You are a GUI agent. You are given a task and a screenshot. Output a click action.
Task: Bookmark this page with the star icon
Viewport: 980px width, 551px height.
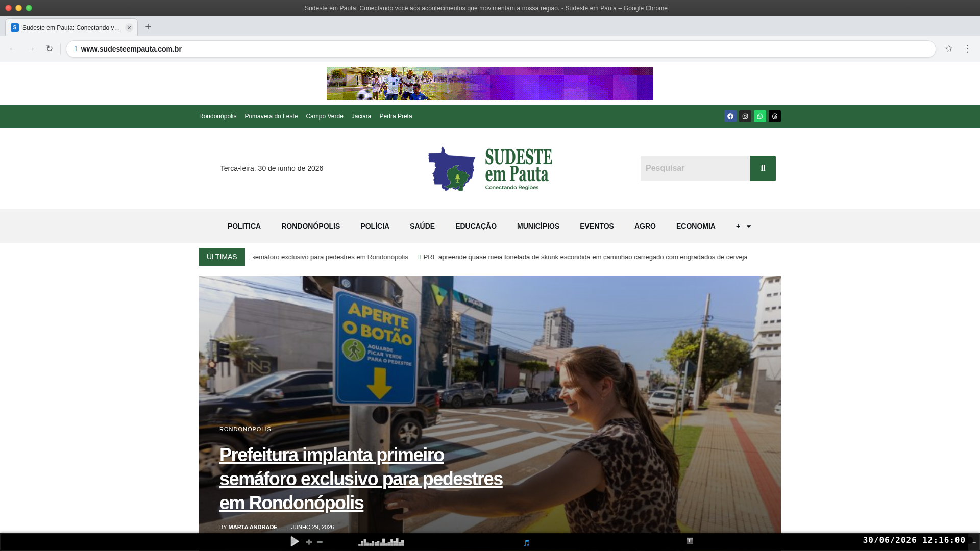pyautogui.click(x=949, y=49)
